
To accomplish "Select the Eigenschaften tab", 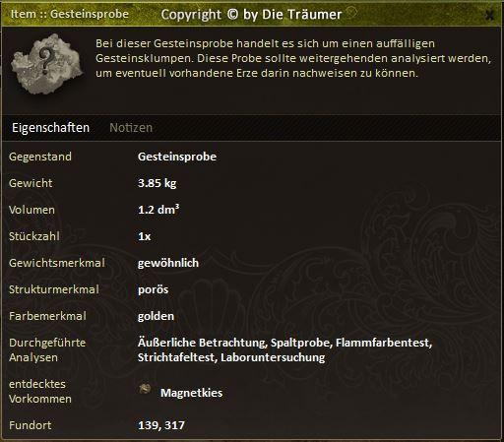I will tap(50, 128).
